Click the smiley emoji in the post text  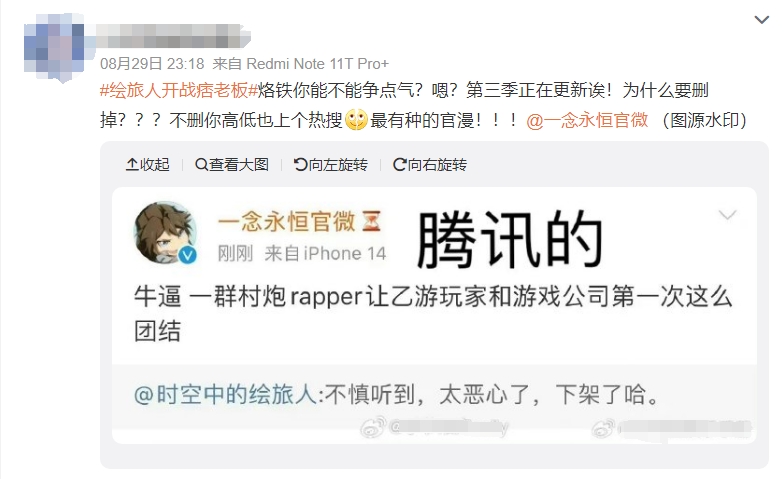(356, 120)
